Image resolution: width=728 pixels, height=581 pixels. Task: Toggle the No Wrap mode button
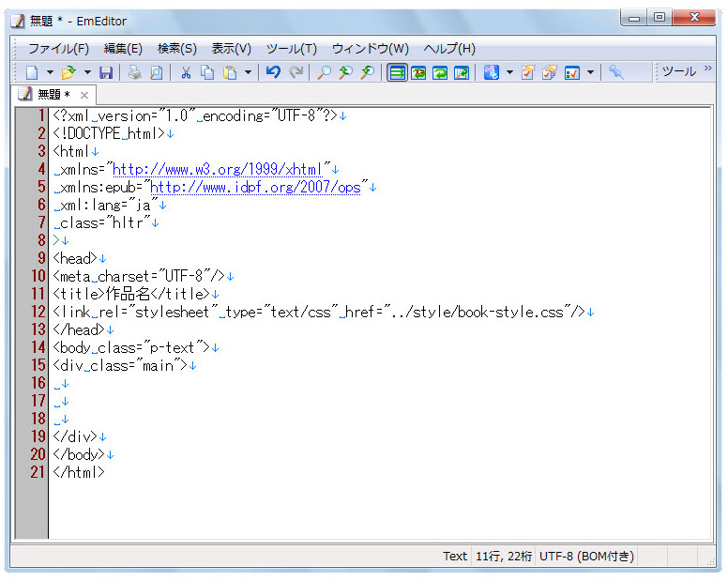[397, 73]
